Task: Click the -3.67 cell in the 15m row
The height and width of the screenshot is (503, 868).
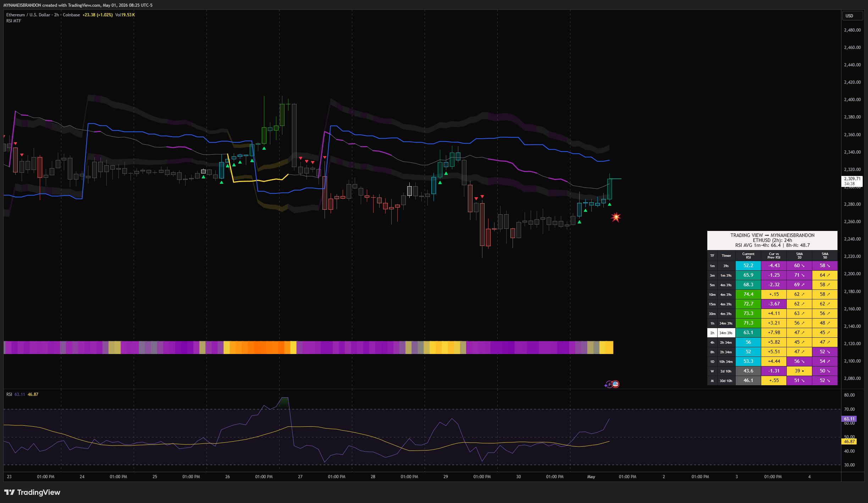Action: coord(774,304)
